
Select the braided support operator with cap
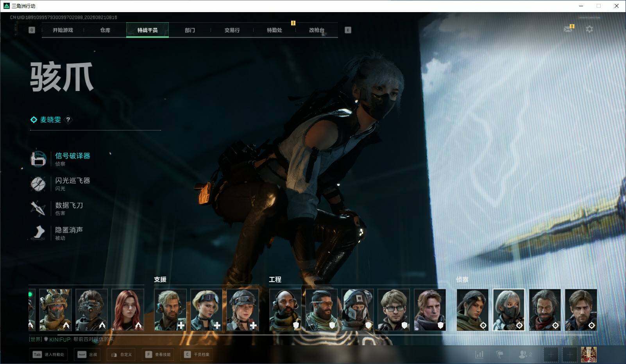click(x=243, y=310)
